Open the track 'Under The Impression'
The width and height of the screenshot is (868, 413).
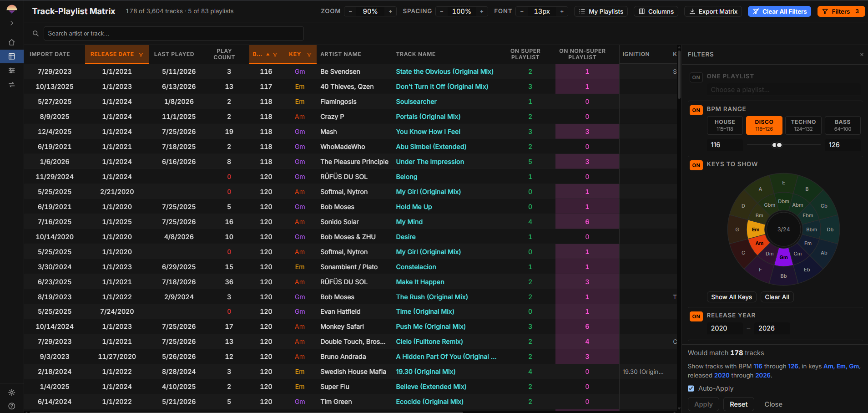point(430,162)
